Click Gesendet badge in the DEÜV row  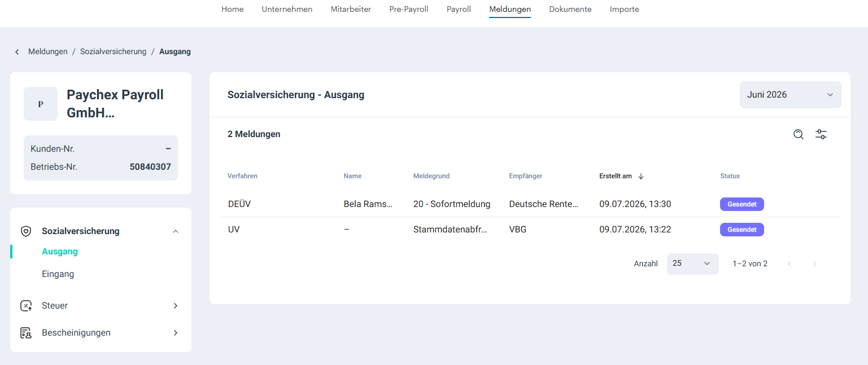(x=742, y=204)
